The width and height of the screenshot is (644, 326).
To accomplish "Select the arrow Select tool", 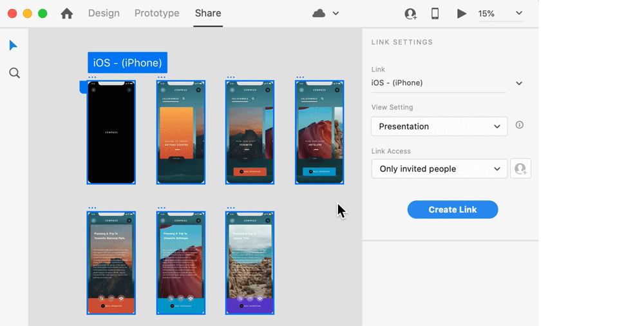I will (14, 46).
